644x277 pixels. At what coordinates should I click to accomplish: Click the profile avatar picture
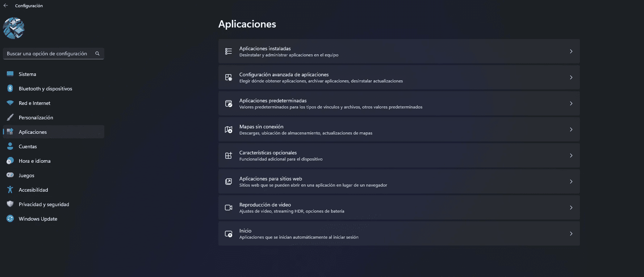coord(14,28)
